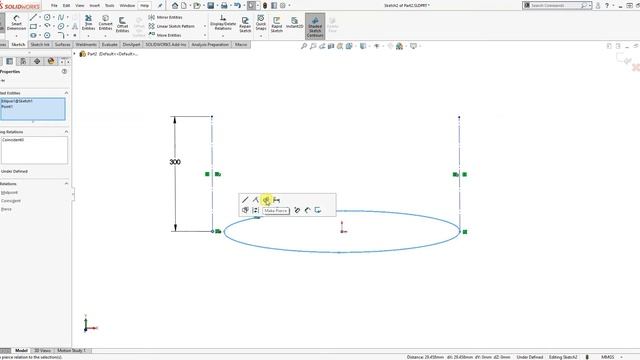Switch to the Evaluate tab

pyautogui.click(x=109, y=44)
